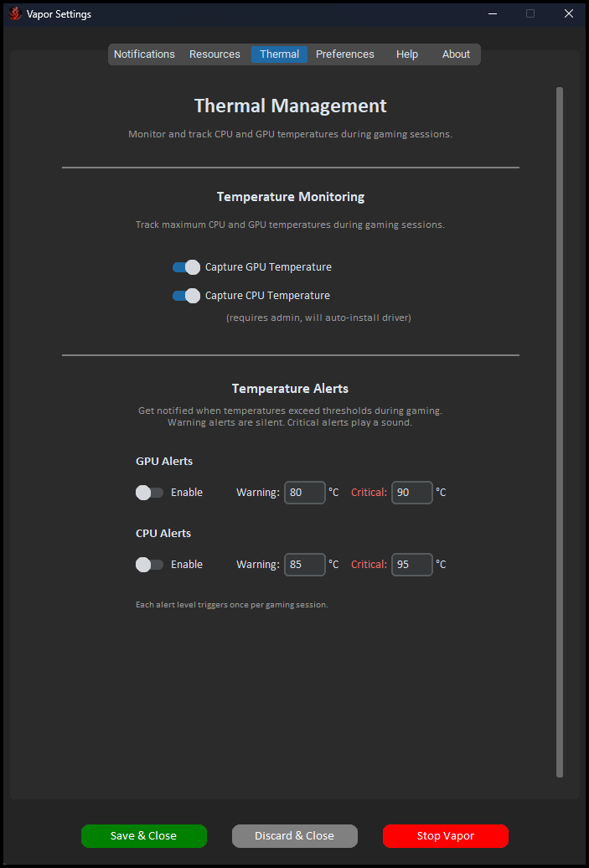Screen dimensions: 589x868
Task: Close the Vapor Settings window
Action: coord(569,14)
